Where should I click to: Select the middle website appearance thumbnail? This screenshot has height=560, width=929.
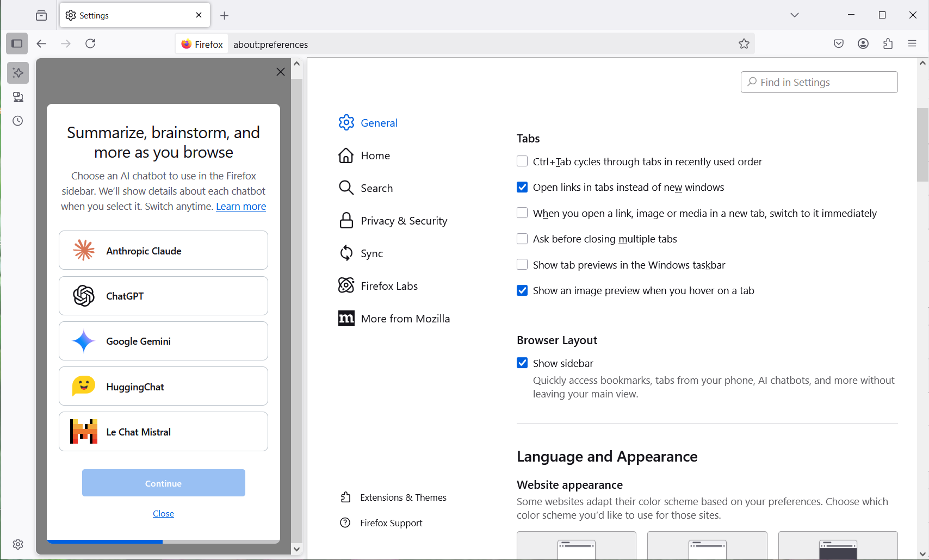[707, 545]
